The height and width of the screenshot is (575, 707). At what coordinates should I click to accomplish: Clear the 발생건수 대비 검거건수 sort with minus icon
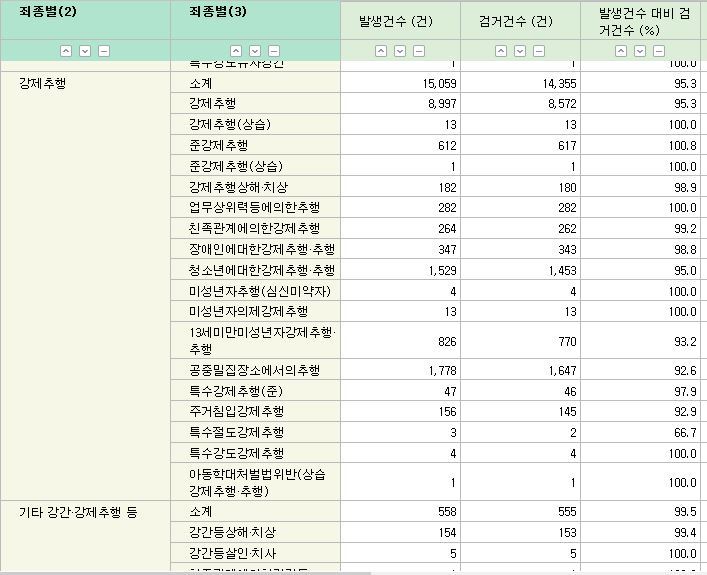coord(659,51)
